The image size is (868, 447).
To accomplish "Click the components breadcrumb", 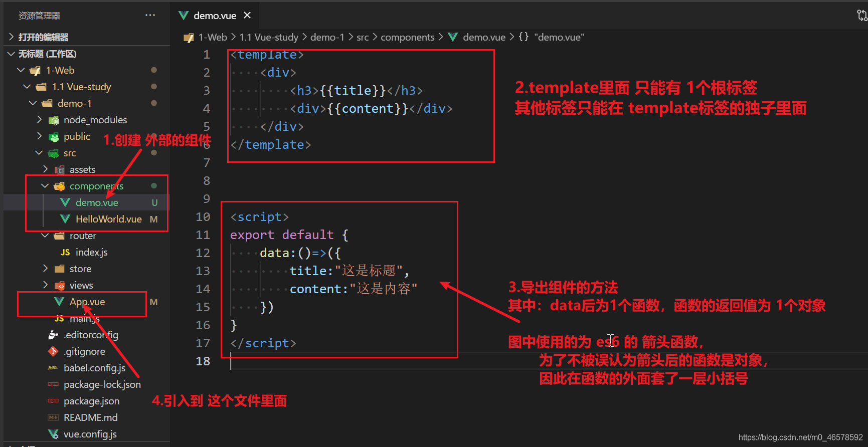I will 408,37.
